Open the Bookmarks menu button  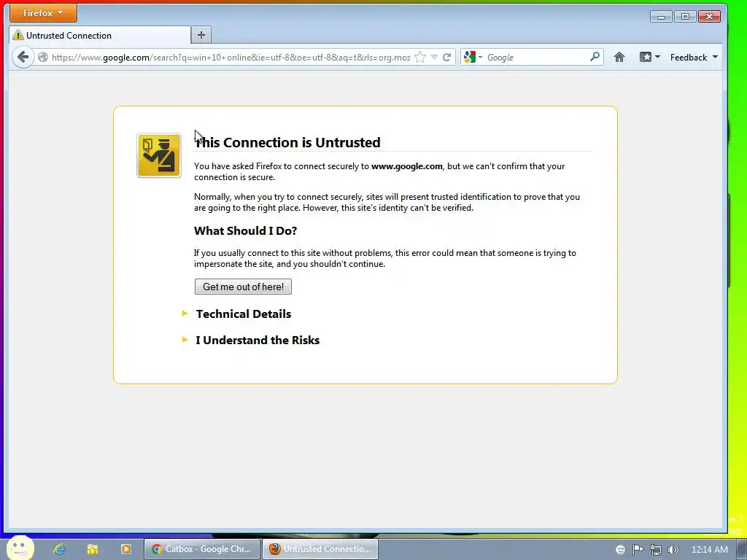pos(649,57)
